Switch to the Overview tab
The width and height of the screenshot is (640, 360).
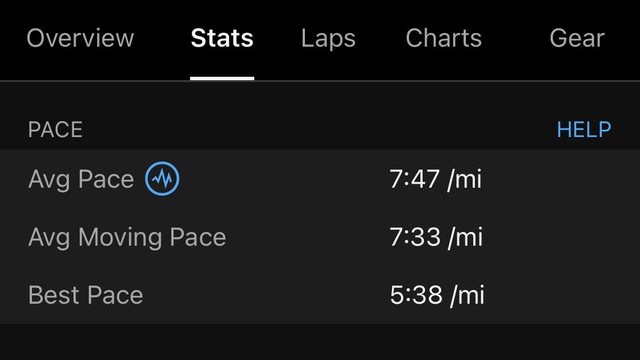(x=80, y=38)
